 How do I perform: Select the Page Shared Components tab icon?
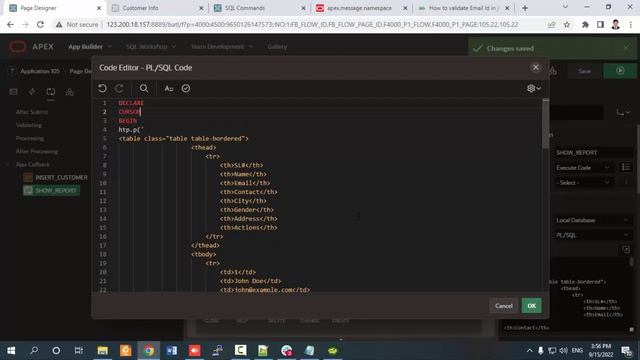pyautogui.click(x=69, y=92)
